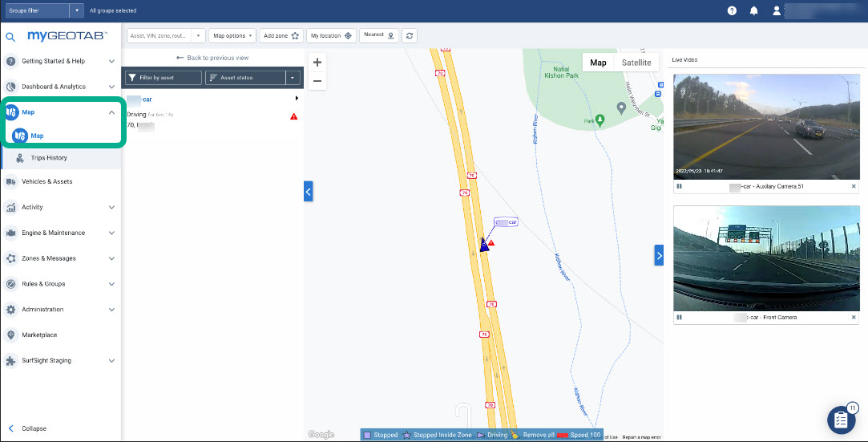
Task: Click the Dashboard & Analytics icon
Action: click(11, 87)
